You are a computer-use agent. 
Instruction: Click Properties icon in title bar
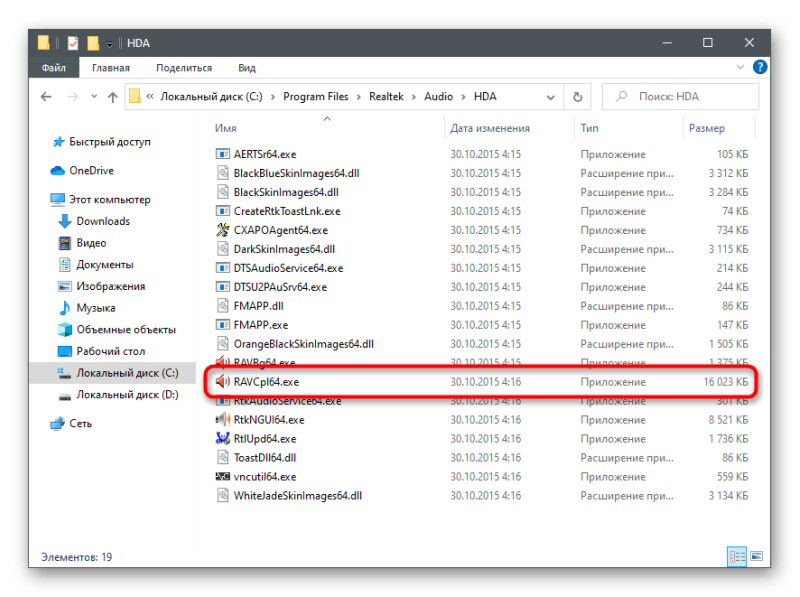pos(73,43)
